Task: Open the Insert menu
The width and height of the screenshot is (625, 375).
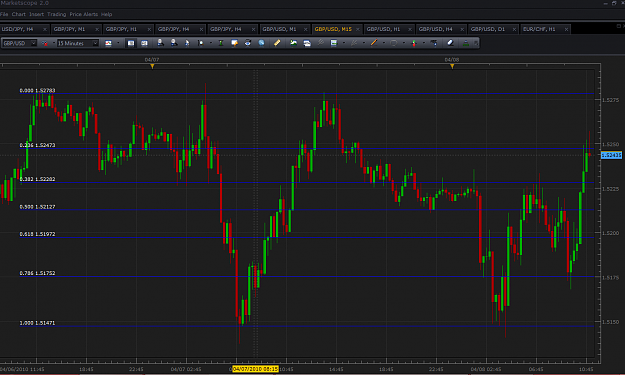Action: tap(36, 14)
